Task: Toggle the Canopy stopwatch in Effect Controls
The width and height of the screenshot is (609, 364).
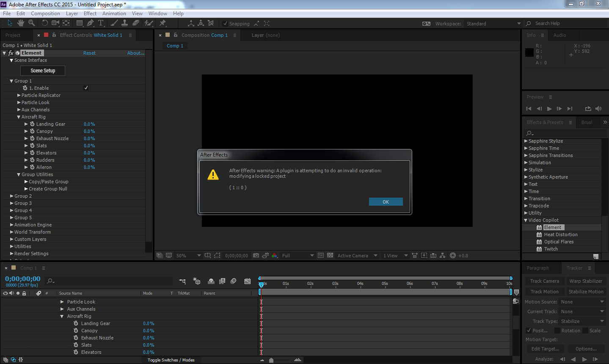Action: click(32, 131)
